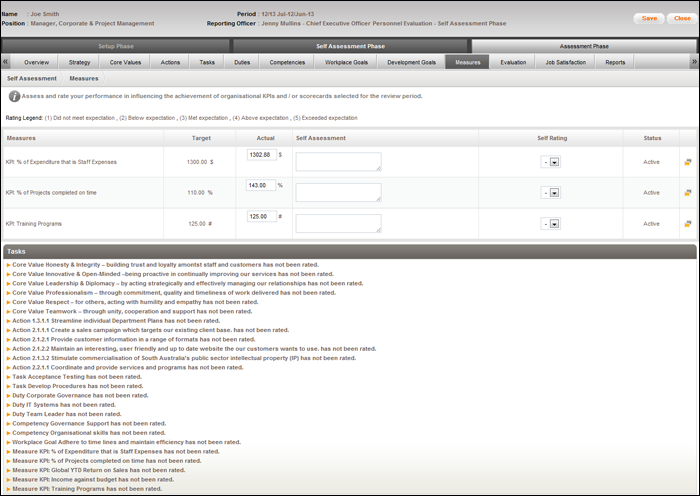Select the Self Assessment Phase bar
The width and height of the screenshot is (700, 496).
350,46
